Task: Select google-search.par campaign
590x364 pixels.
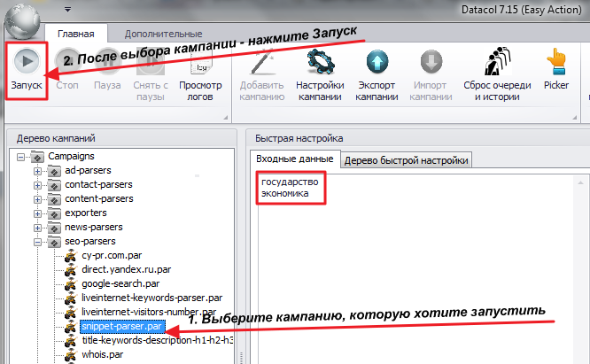Action: pyautogui.click(x=120, y=283)
